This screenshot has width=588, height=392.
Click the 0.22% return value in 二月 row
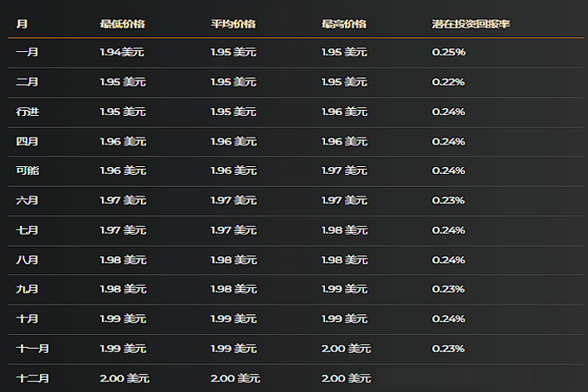click(449, 82)
